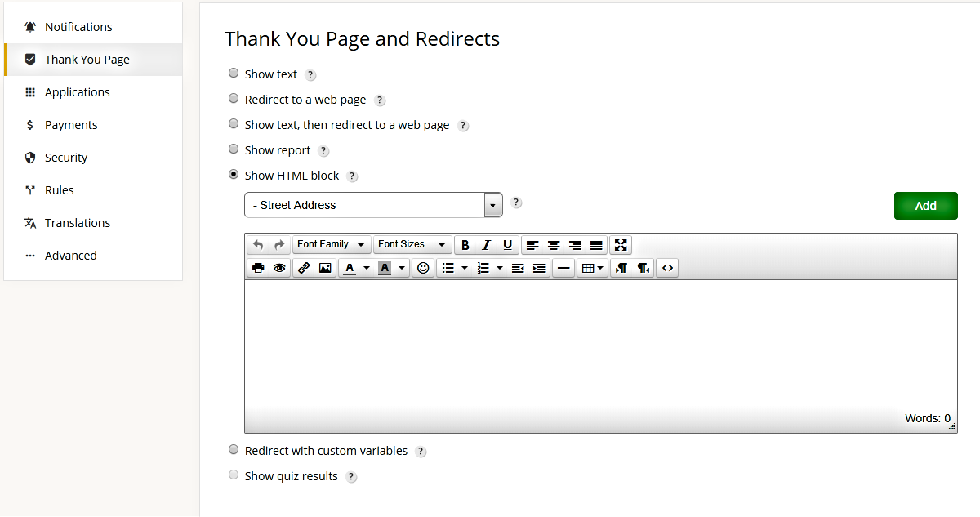
Task: Select the Insert Link tool
Action: 303,267
